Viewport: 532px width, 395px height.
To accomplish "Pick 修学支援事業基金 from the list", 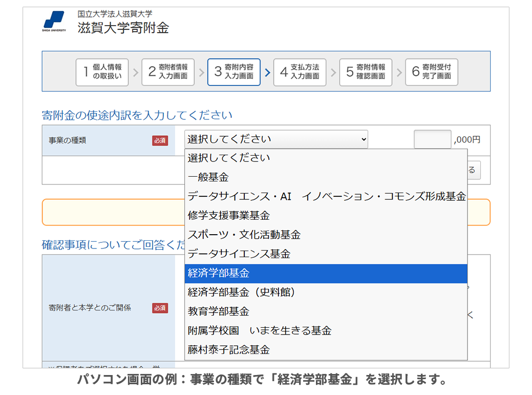I will [326, 216].
